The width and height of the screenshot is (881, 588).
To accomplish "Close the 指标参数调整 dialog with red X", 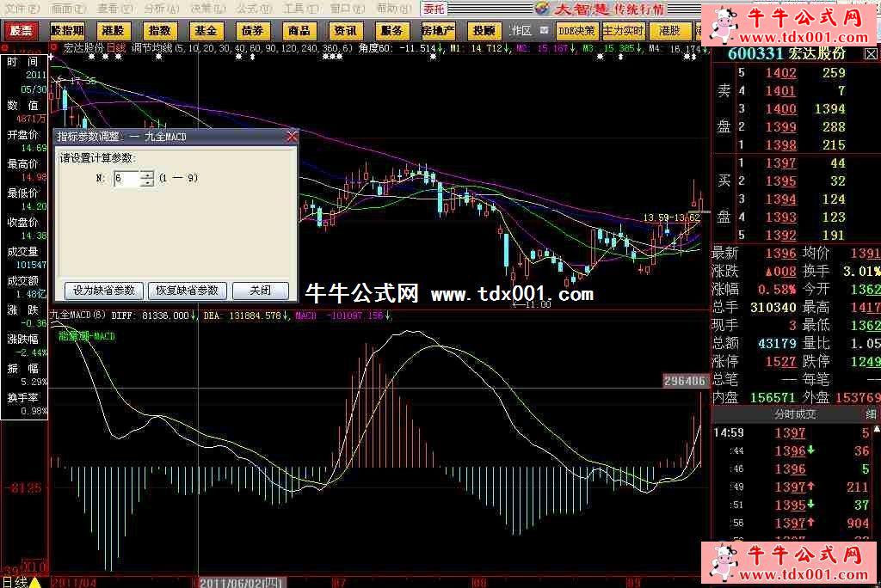I will [x=292, y=137].
